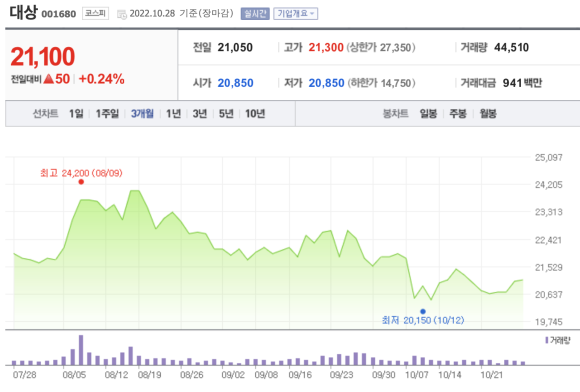580x392 pixels.
Task: Click the 시가 value 20,850
Action: coord(235,83)
